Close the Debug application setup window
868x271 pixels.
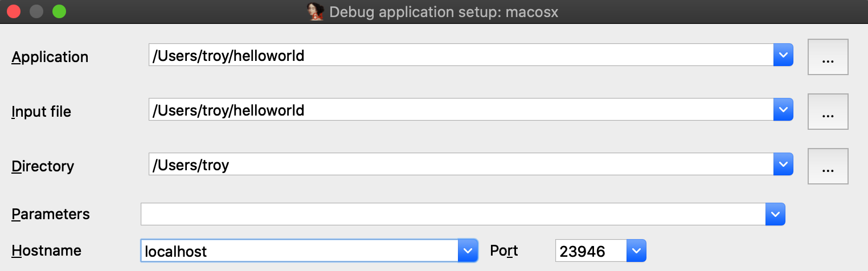tap(14, 11)
